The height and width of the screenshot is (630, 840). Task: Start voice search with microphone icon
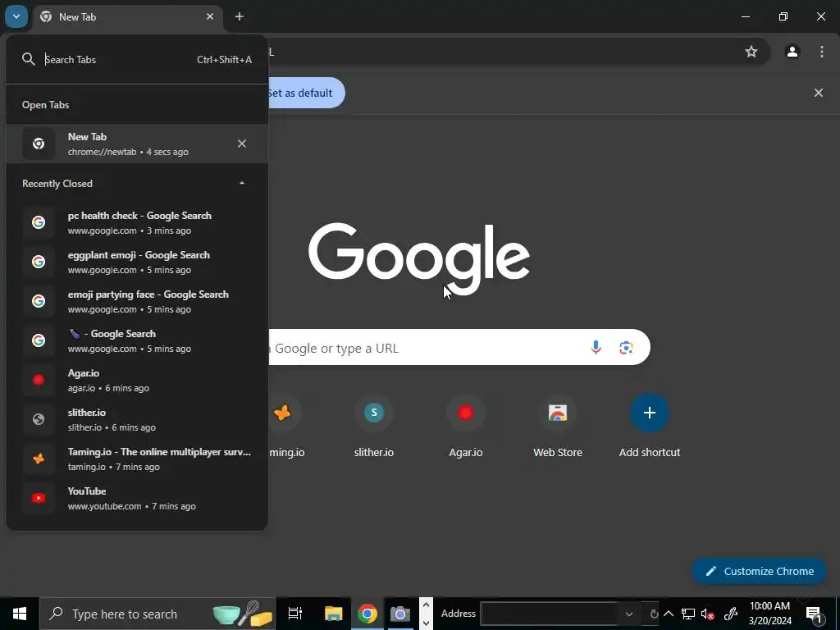point(596,348)
